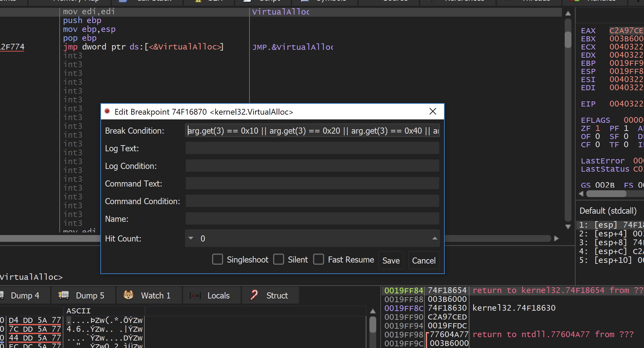This screenshot has width=644, height=348.
Task: Check the Fast Resume option
Action: 319,259
